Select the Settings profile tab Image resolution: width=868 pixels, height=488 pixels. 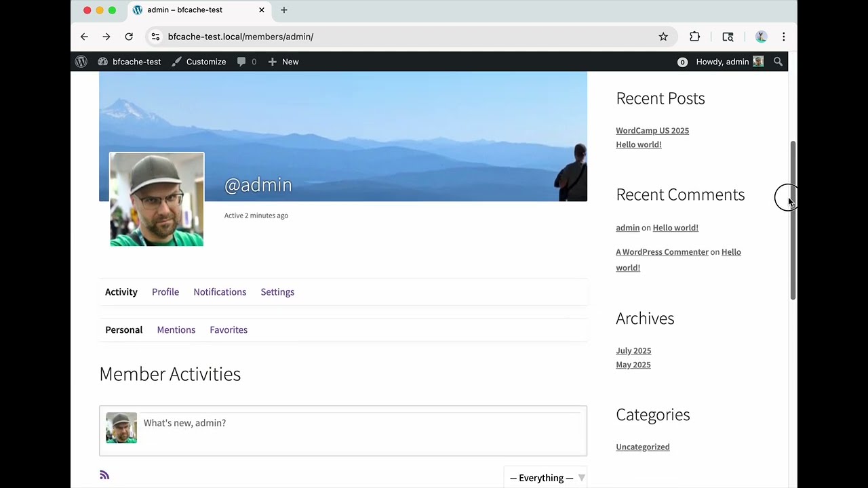pyautogui.click(x=277, y=291)
